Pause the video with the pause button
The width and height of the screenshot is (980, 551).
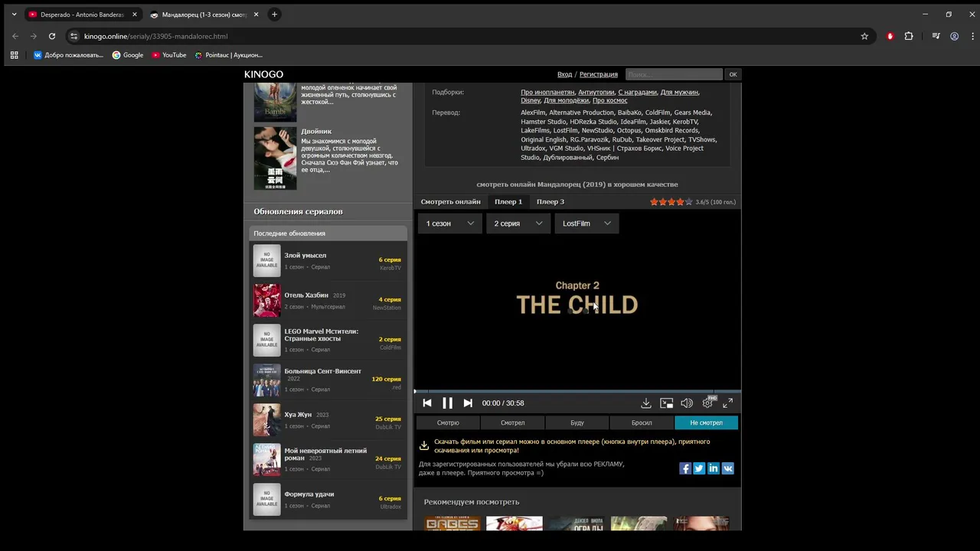447,403
